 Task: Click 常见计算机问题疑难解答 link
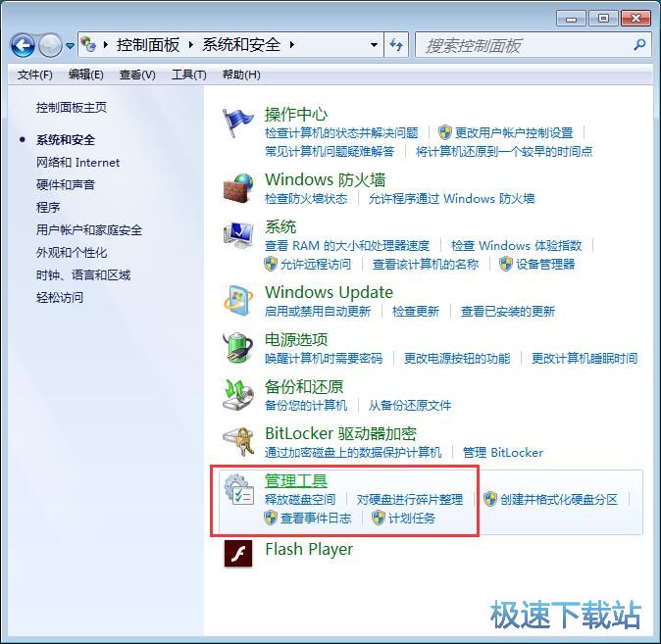click(x=330, y=151)
